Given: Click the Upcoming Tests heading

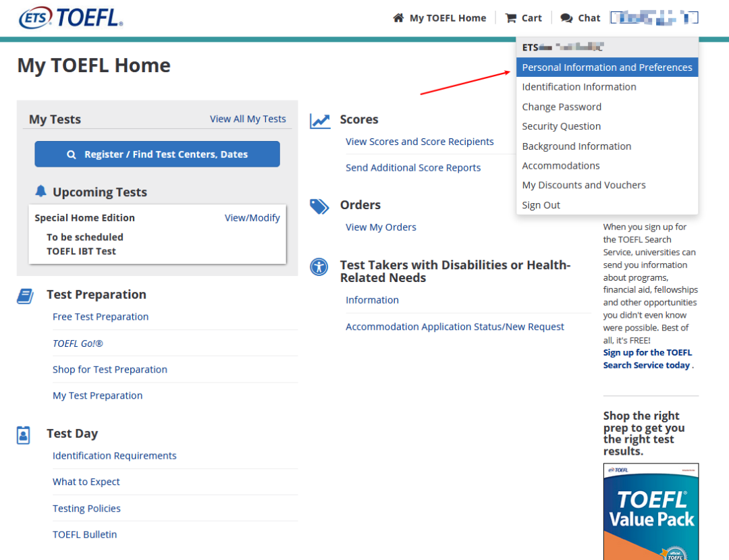Looking at the screenshot, I should click(x=100, y=192).
